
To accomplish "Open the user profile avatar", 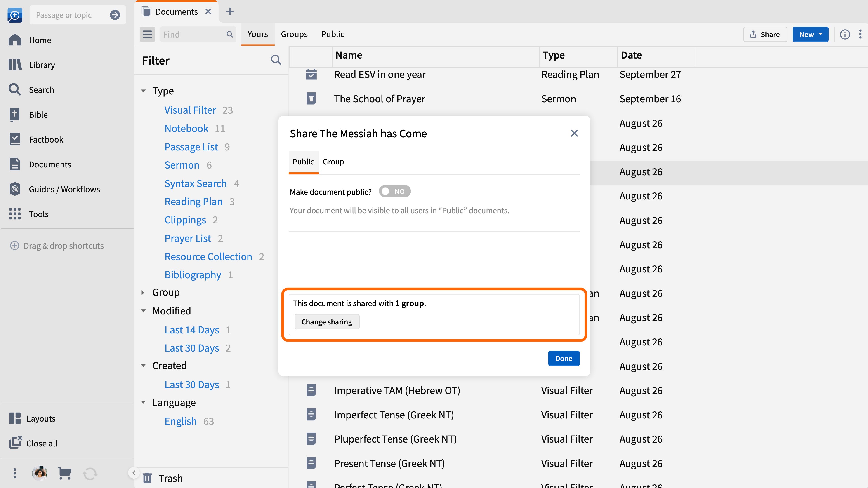I will [40, 473].
